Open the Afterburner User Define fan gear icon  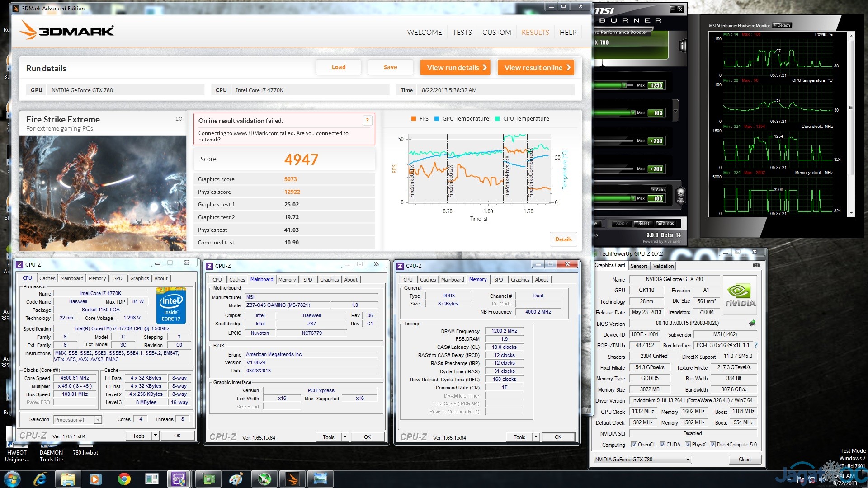[x=680, y=196]
